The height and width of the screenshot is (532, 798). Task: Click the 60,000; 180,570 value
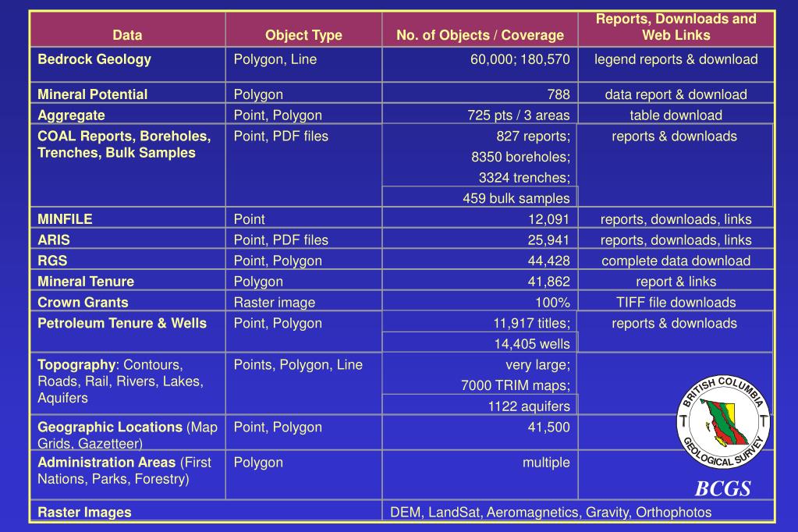click(x=520, y=59)
